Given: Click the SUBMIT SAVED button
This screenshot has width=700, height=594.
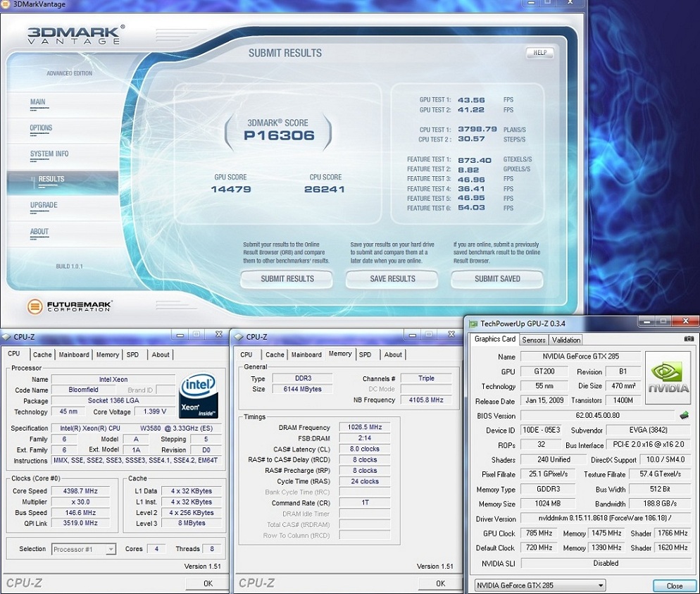Looking at the screenshot, I should click(x=497, y=279).
